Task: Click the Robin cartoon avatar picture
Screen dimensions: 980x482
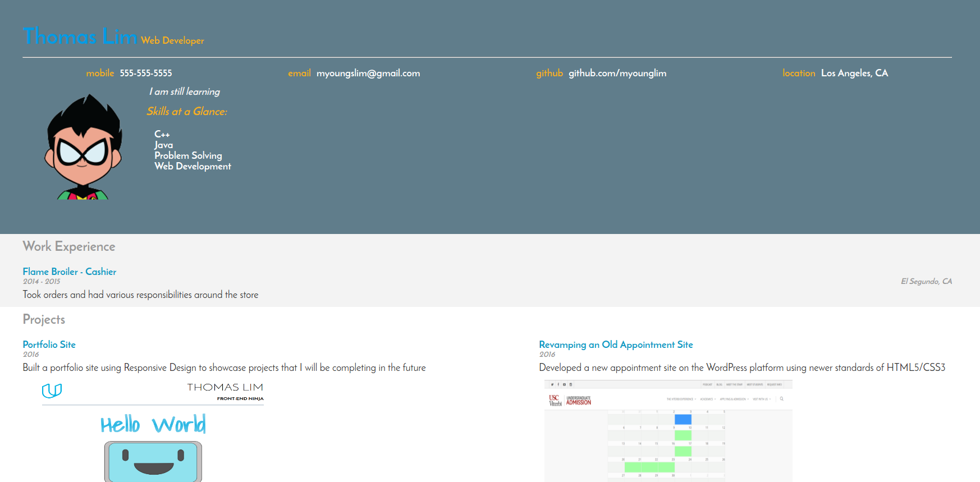Action: 83,147
